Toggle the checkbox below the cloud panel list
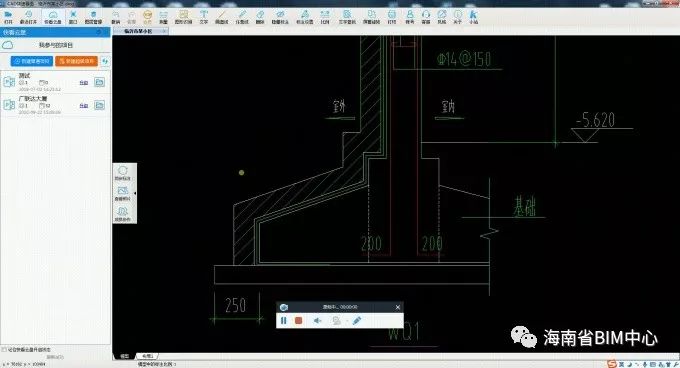 click(4, 349)
